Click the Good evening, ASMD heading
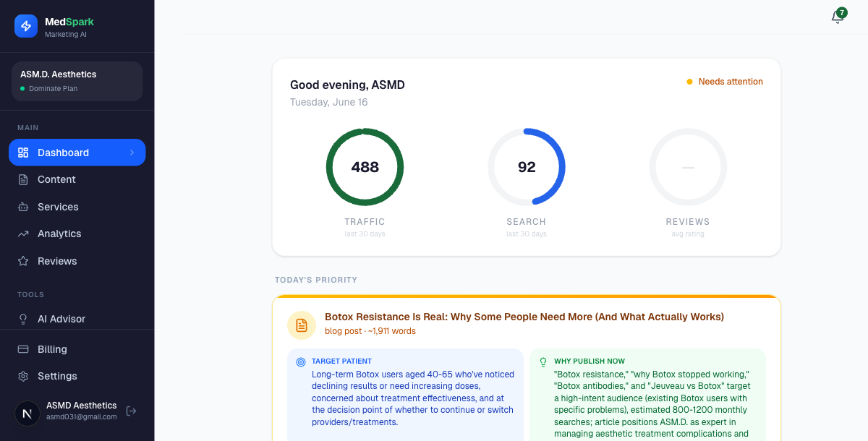868x441 pixels. point(347,85)
